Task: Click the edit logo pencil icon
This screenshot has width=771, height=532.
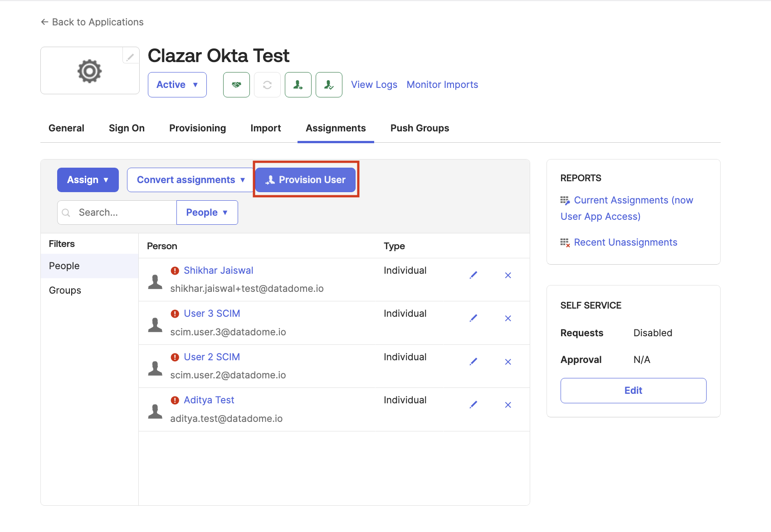Action: [x=131, y=56]
